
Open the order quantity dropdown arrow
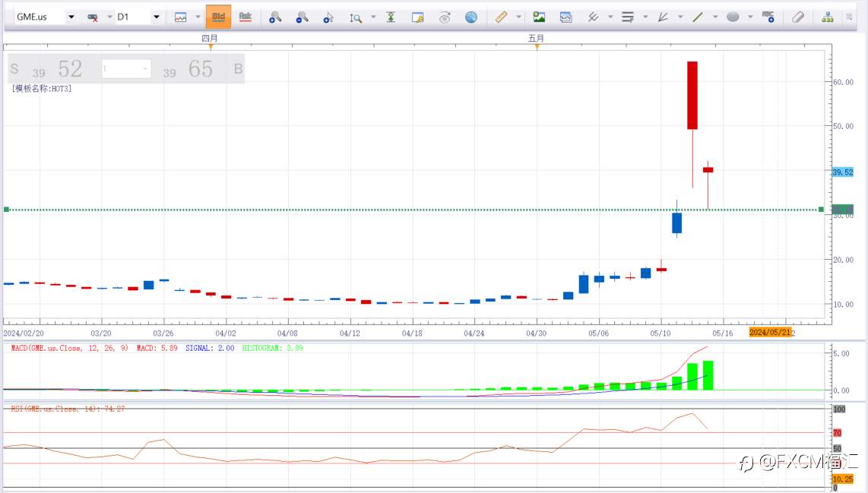(x=146, y=69)
